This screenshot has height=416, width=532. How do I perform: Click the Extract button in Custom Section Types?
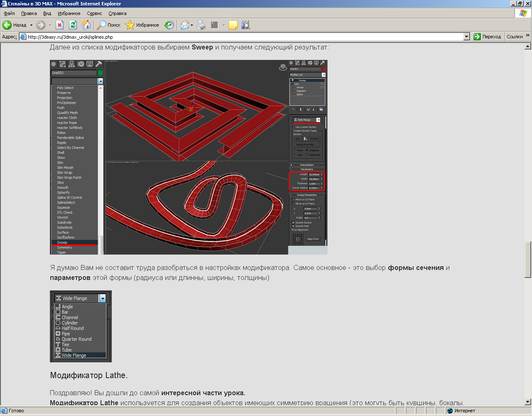(315, 139)
